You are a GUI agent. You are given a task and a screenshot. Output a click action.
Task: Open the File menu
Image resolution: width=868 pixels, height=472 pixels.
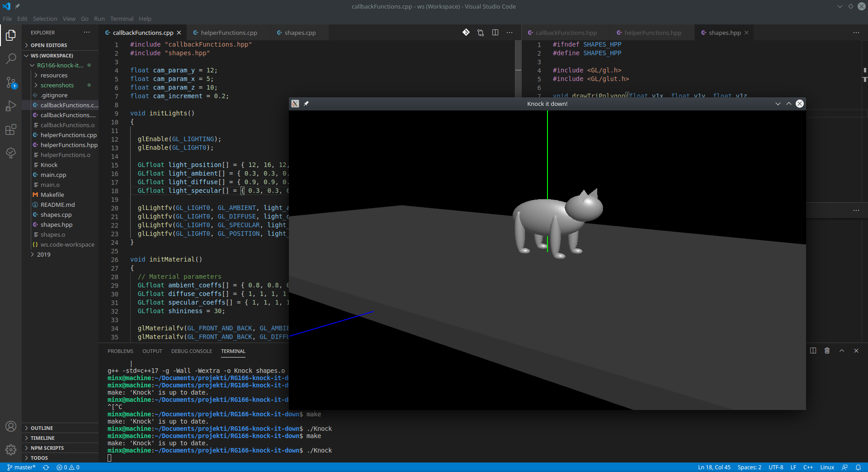pos(7,19)
